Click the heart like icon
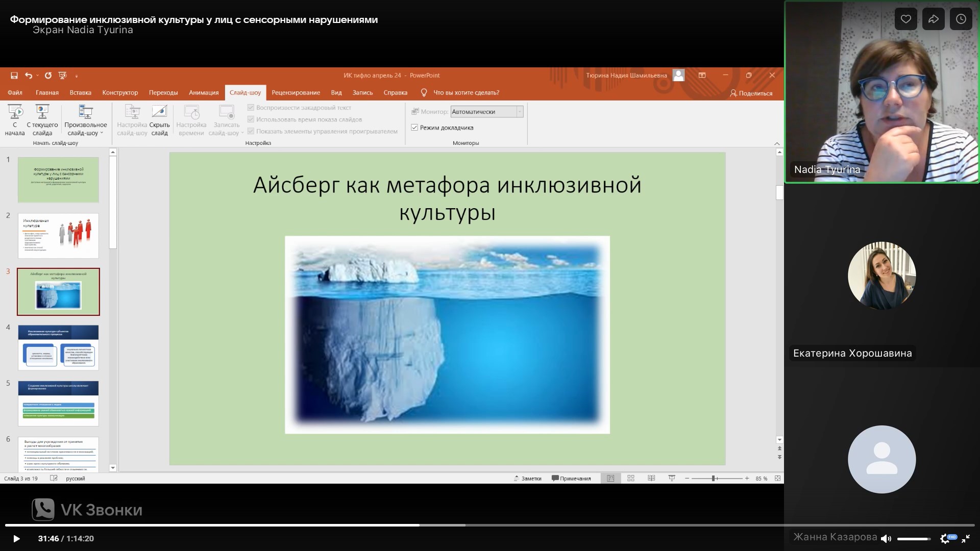The height and width of the screenshot is (551, 980). click(906, 19)
